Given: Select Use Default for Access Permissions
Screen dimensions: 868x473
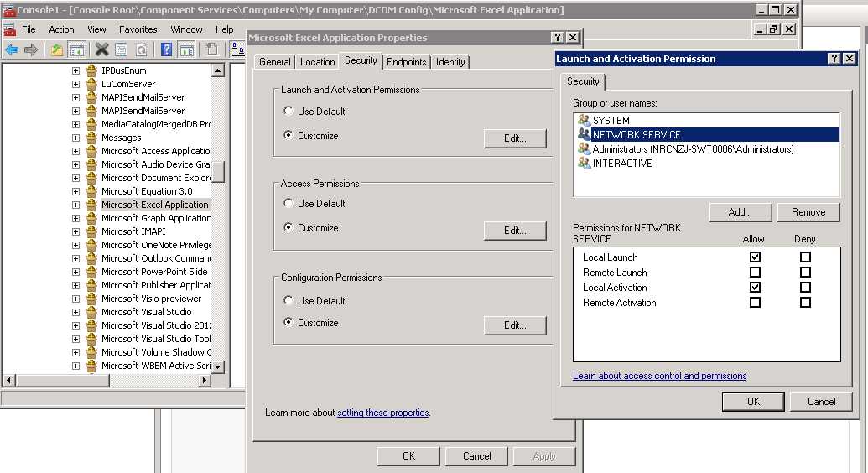Looking at the screenshot, I should pos(288,203).
